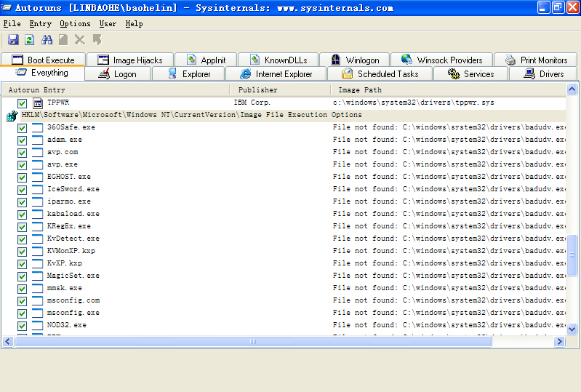
Task: Open the Services tab
Action: (471, 73)
